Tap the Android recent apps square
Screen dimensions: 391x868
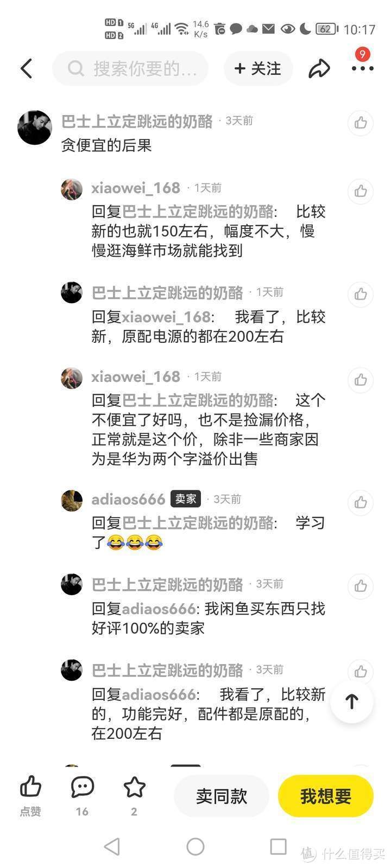click(x=279, y=846)
